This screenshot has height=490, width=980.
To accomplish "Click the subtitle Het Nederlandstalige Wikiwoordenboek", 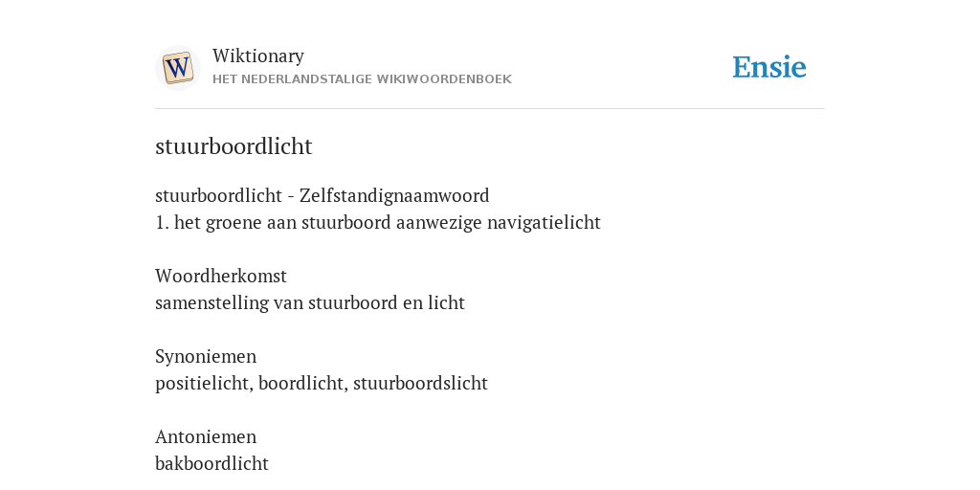I will (x=362, y=79).
